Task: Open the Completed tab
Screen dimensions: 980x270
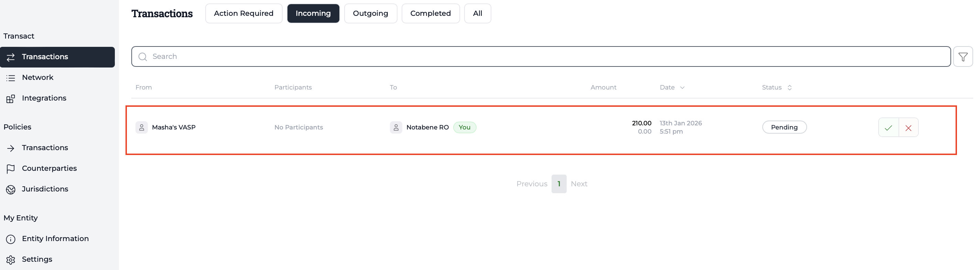Action: [430, 13]
